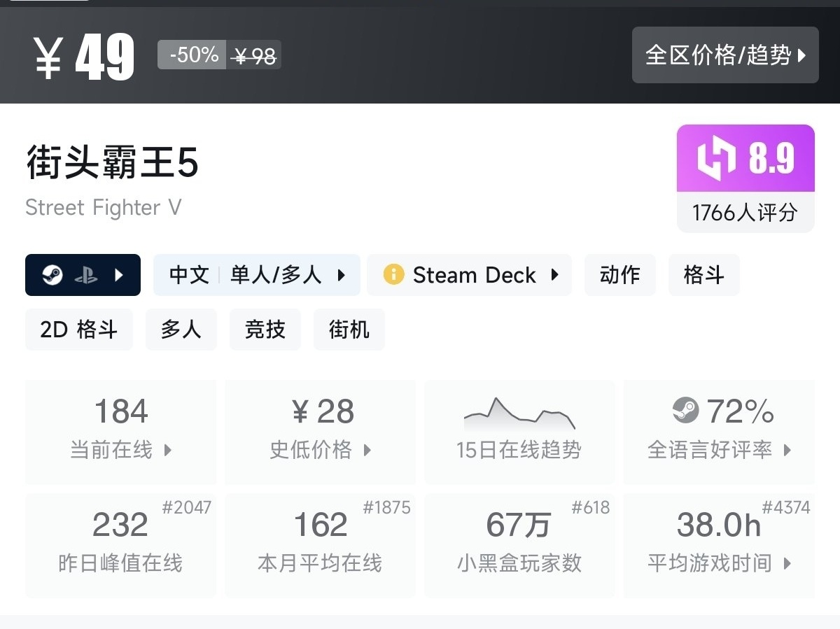Select the 2D 格斗 tag

78,330
